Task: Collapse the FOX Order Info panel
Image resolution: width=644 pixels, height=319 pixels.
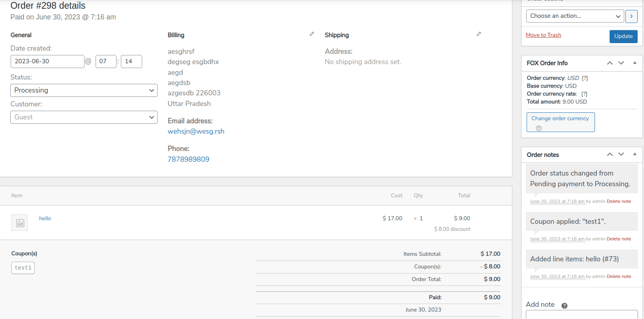Action: coord(635,63)
